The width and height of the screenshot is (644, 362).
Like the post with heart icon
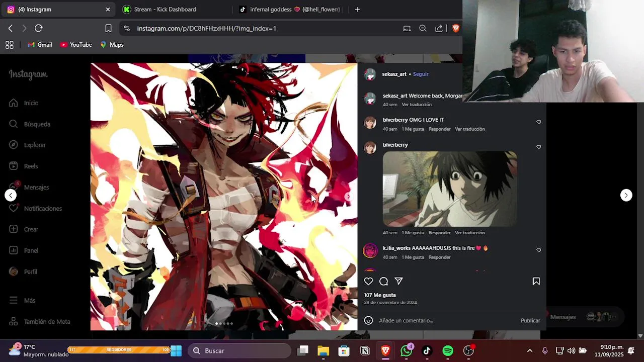pyautogui.click(x=369, y=282)
